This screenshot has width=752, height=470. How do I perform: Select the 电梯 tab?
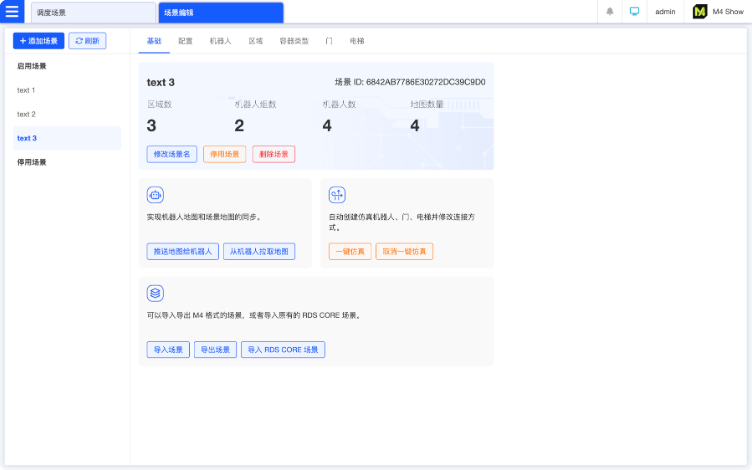pos(357,42)
